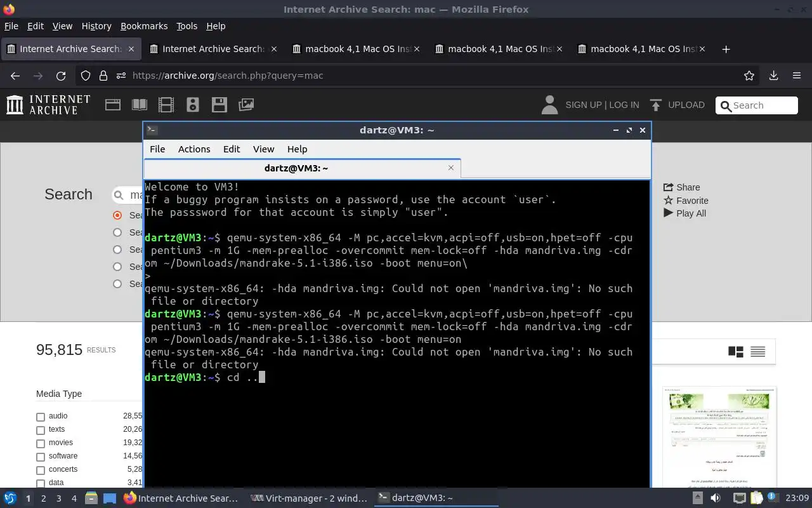This screenshot has height=508, width=812.
Task: Click Firefox back arrow
Action: 15,76
